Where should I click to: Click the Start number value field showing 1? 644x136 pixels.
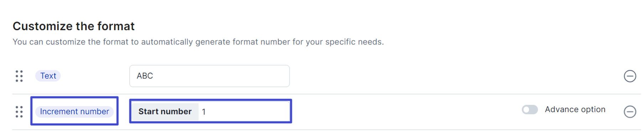244,111
